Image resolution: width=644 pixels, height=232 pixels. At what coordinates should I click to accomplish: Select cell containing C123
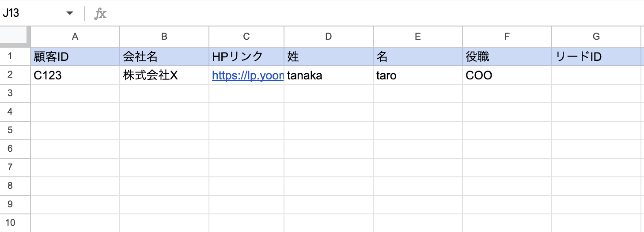(75, 75)
